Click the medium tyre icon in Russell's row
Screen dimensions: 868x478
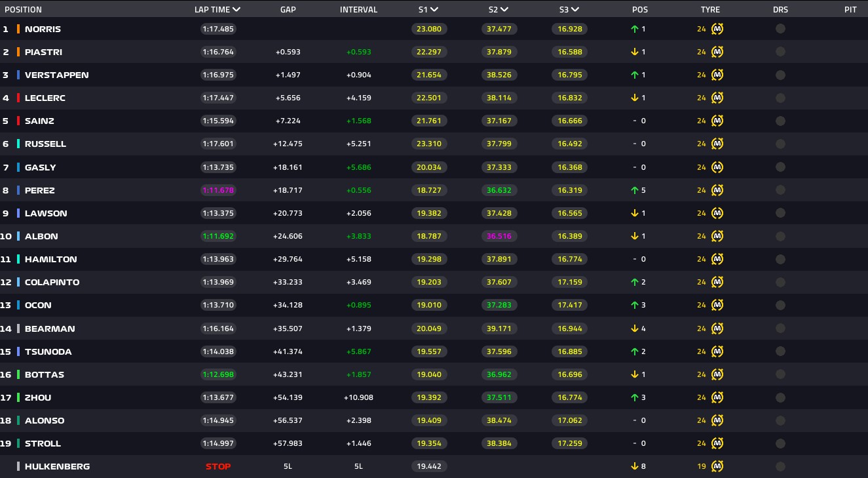coord(717,144)
